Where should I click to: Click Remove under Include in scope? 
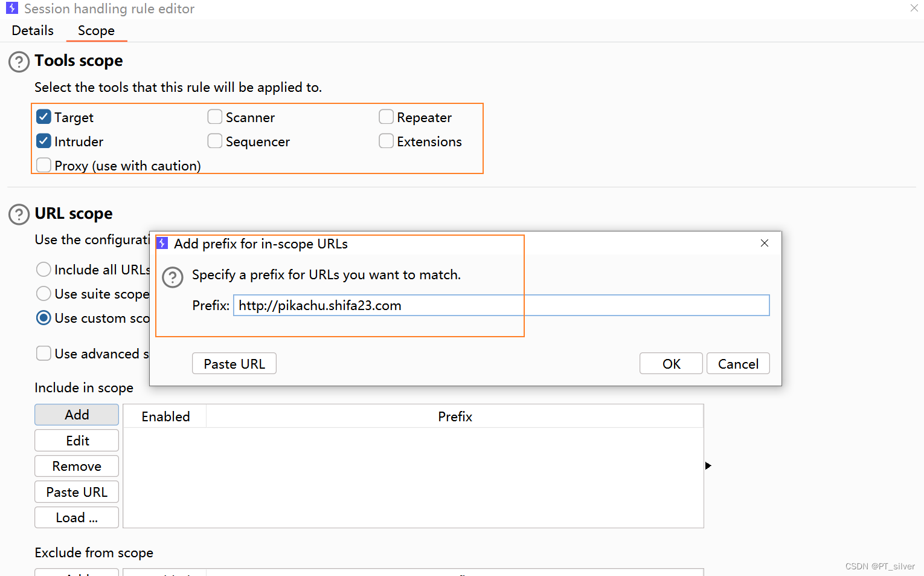click(77, 466)
